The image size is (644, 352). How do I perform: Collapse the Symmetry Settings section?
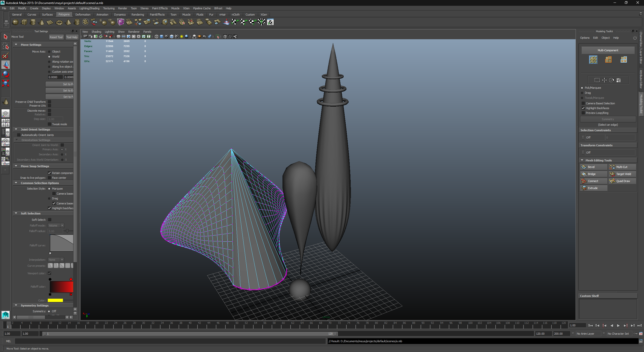click(16, 305)
